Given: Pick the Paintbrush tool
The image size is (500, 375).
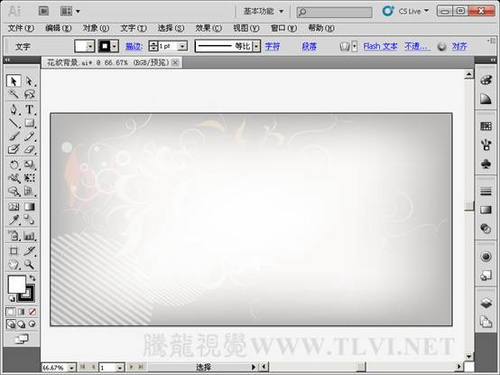Looking at the screenshot, I should coord(13,136).
